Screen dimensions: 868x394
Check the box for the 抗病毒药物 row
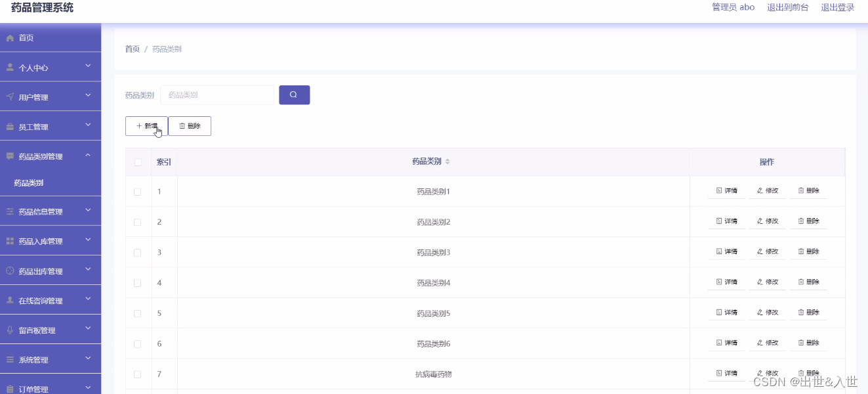click(x=137, y=374)
